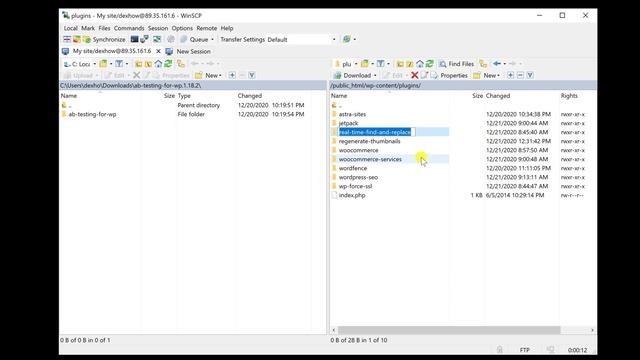Expand the remote Back history dropdown
The width and height of the screenshot is (640, 360).
(x=504, y=64)
